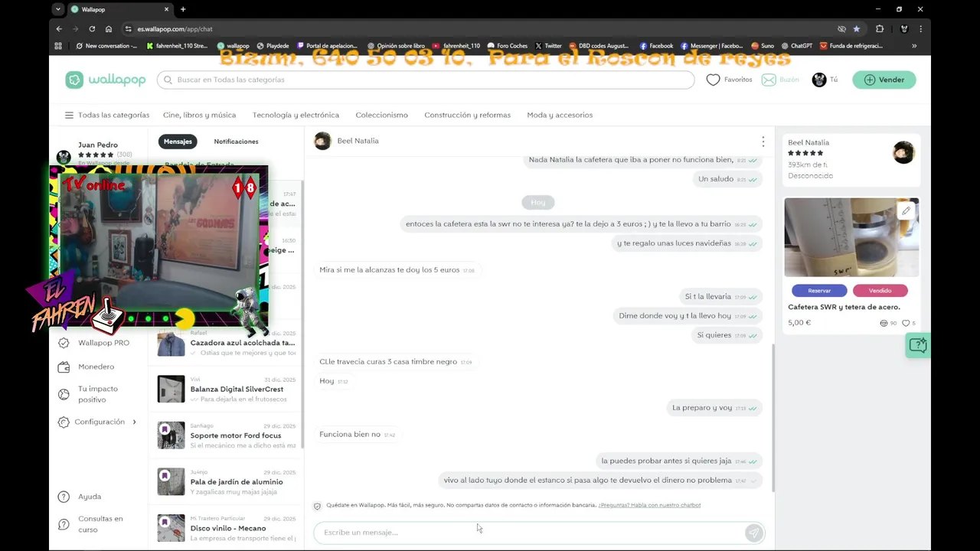Expand Configuración submenu arrow
Viewport: 980px width, 551px height.
click(135, 422)
